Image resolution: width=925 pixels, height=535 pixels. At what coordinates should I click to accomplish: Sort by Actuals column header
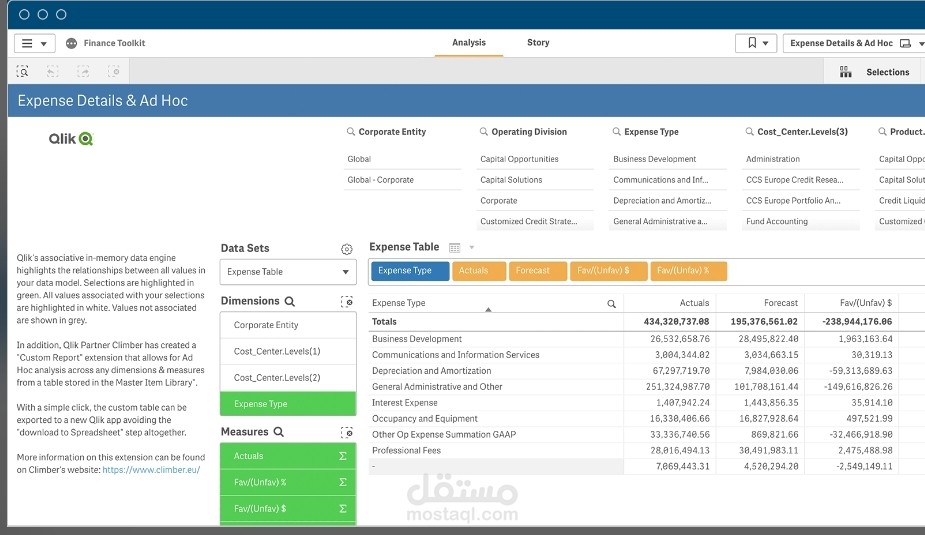coord(694,303)
